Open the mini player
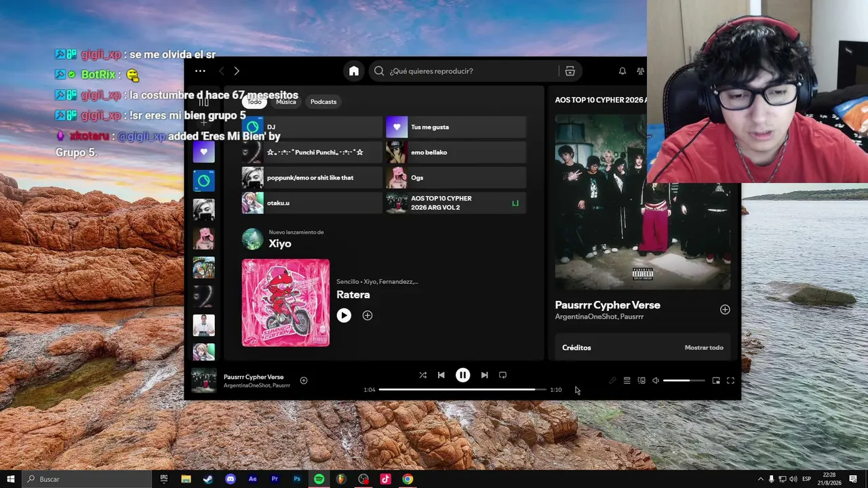Image resolution: width=868 pixels, height=488 pixels. pos(715,381)
